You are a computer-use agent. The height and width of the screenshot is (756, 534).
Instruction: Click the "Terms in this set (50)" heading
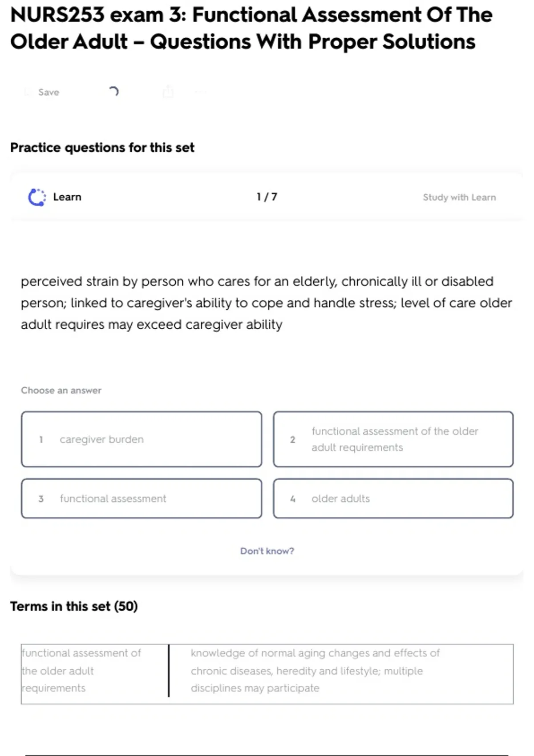tap(74, 606)
